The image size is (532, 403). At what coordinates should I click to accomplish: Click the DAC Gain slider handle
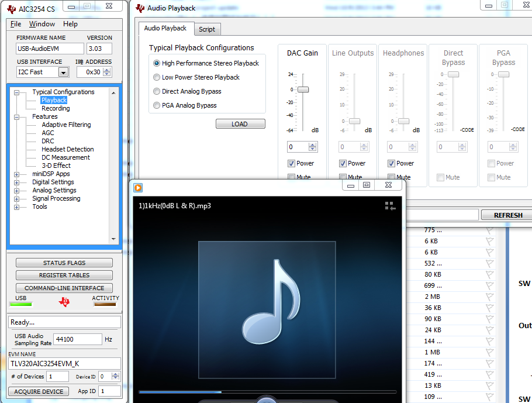(303, 89)
